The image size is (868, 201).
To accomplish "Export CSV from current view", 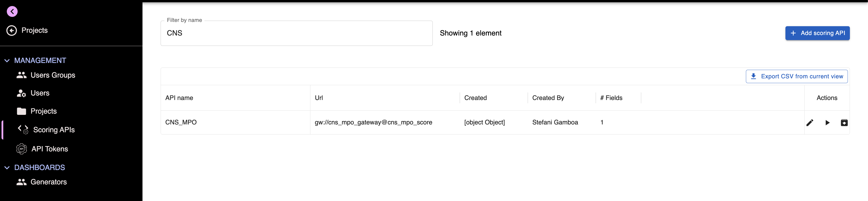I will 797,76.
